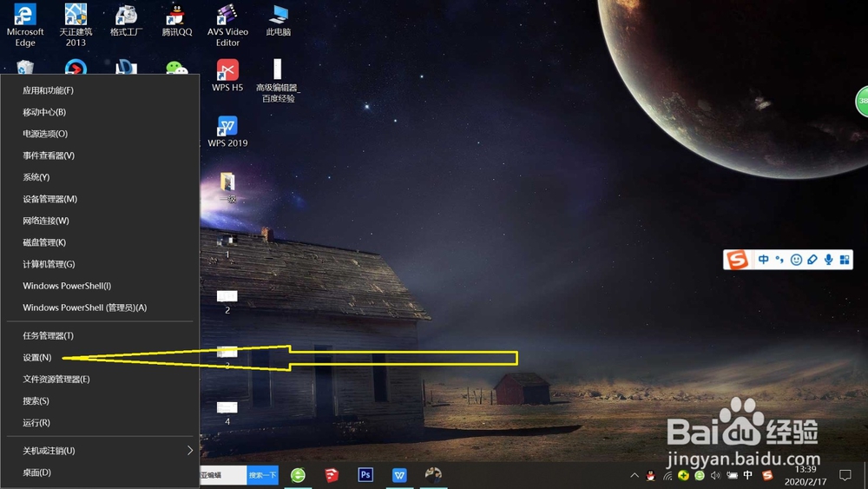This screenshot has width=868, height=489.
Task: Expand the 关机或注销(U) submenu arrow
Action: [190, 450]
